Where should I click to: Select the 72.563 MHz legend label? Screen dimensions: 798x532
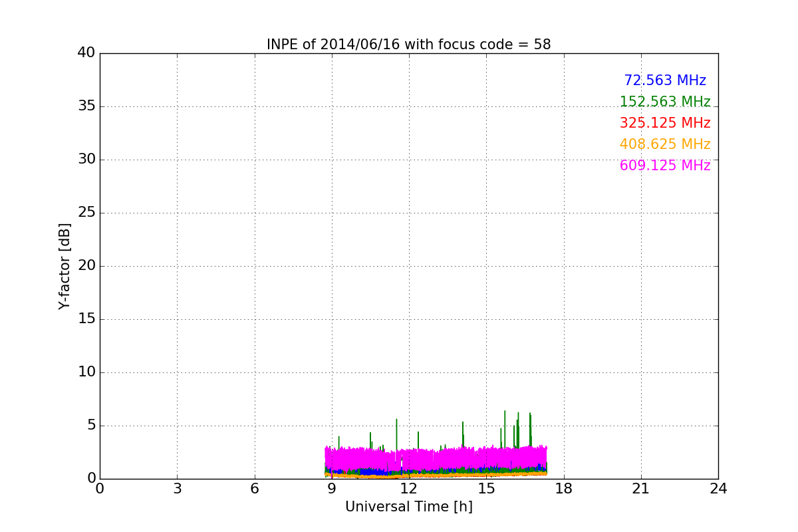point(665,80)
